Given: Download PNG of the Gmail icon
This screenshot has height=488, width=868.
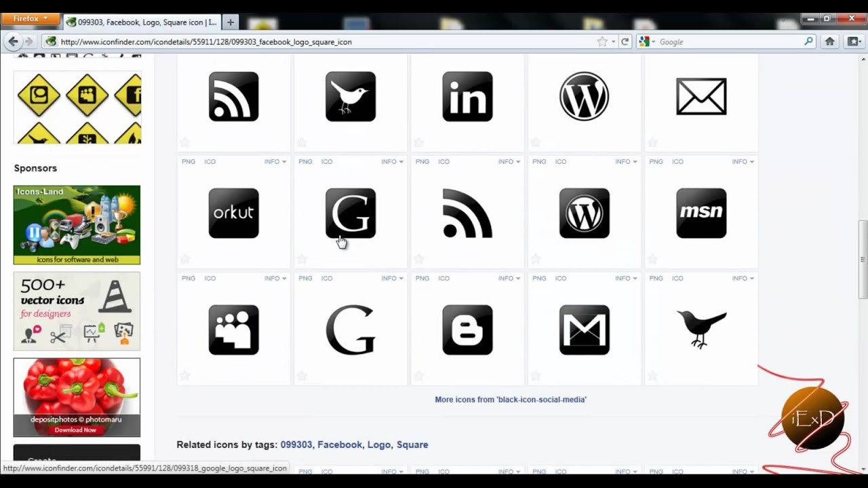Looking at the screenshot, I should 539,278.
